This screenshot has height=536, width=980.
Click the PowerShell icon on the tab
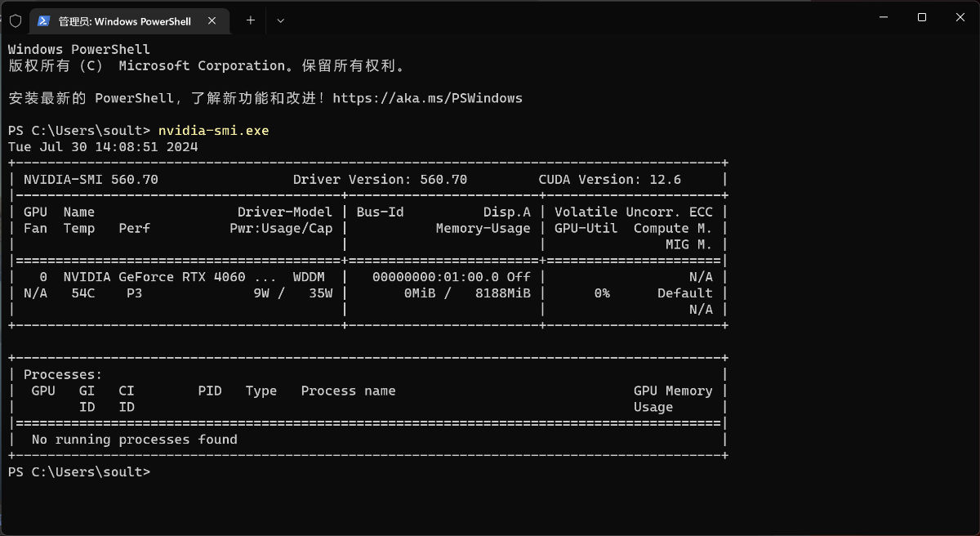click(x=43, y=20)
